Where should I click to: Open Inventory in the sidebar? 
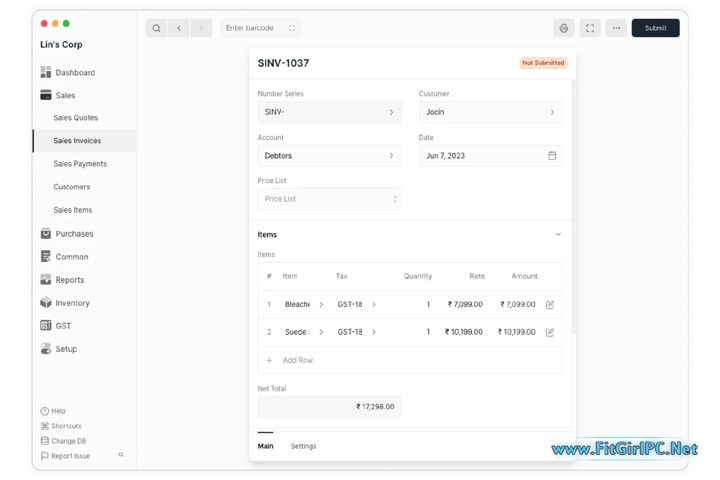tap(72, 303)
